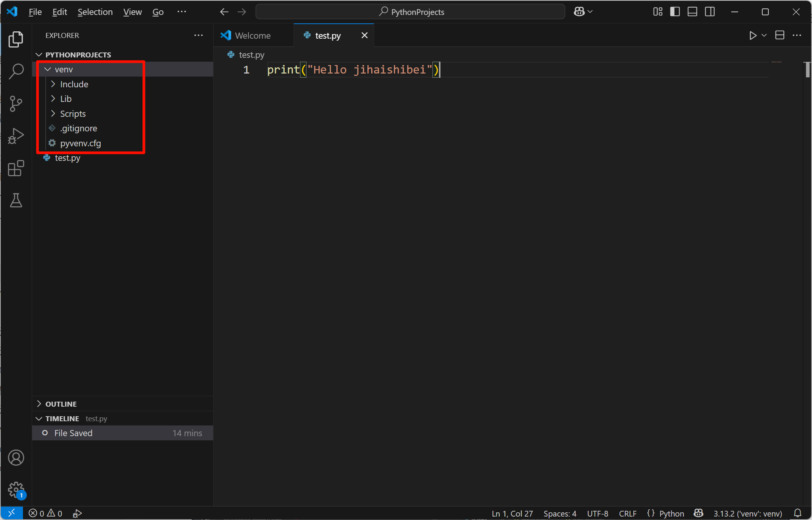Toggle Primary Side Bar visibility
Image resolution: width=812 pixels, height=520 pixels.
tap(675, 12)
